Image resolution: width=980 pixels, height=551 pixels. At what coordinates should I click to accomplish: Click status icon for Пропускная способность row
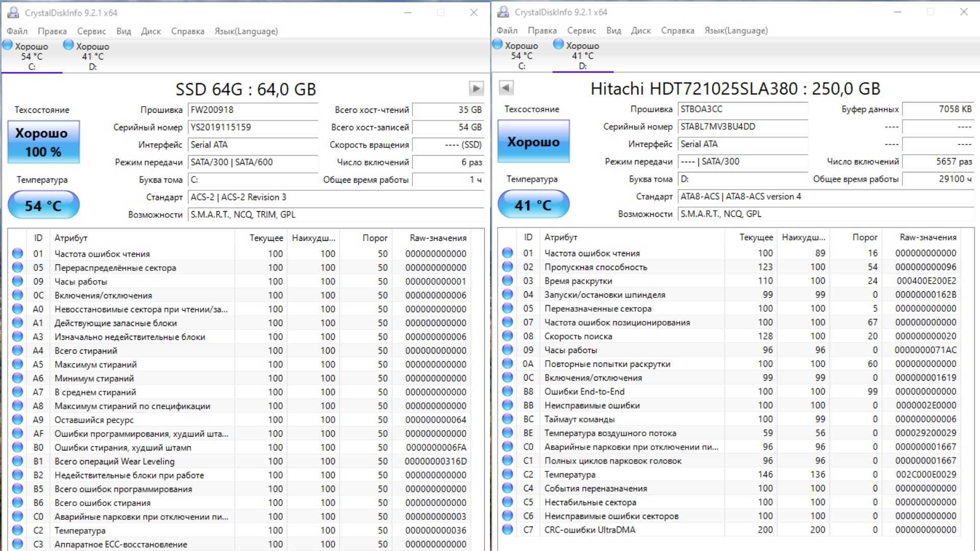[507, 267]
